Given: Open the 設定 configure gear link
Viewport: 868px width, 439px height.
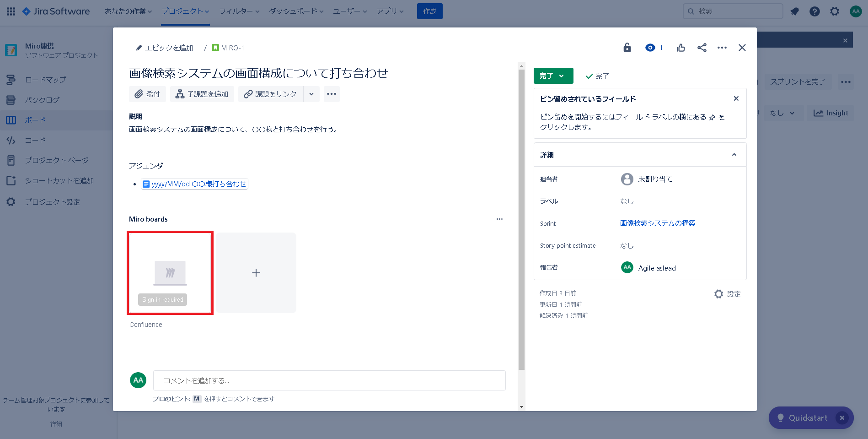Looking at the screenshot, I should (x=728, y=294).
